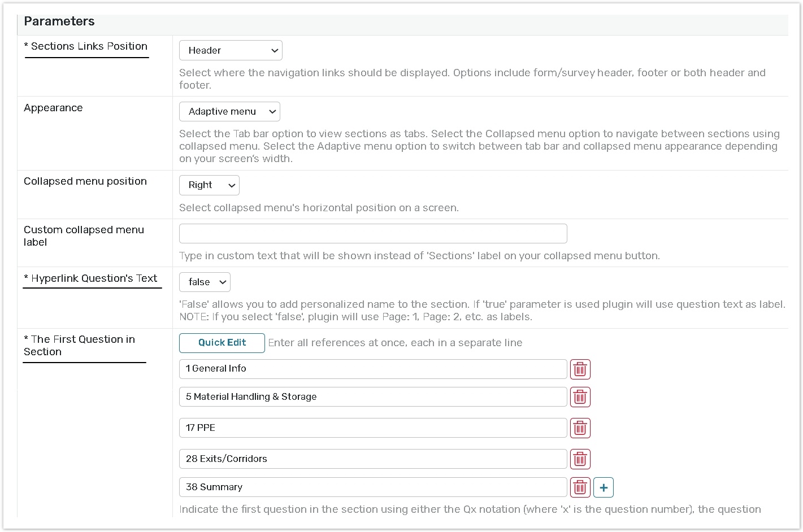Screen dimensions: 803x532
Task: Change Hyperlink Question's Text 'false' dropdown
Action: pyautogui.click(x=205, y=282)
